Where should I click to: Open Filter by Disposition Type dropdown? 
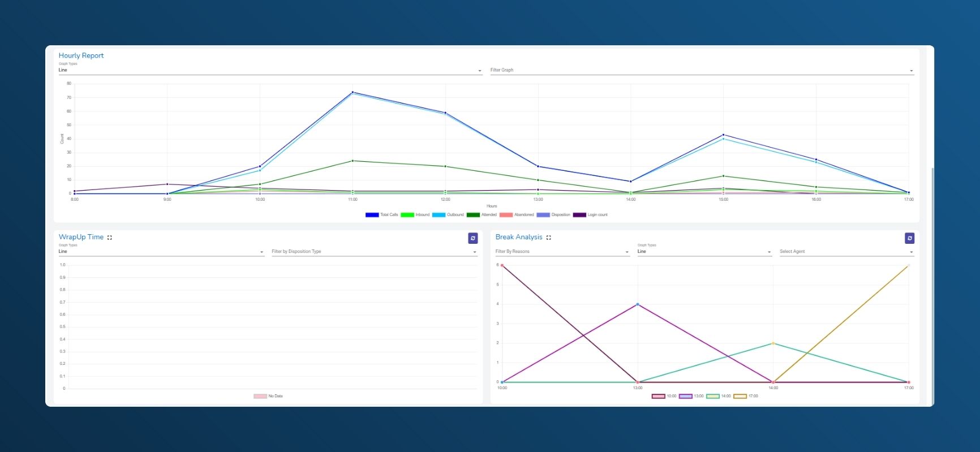point(374,252)
